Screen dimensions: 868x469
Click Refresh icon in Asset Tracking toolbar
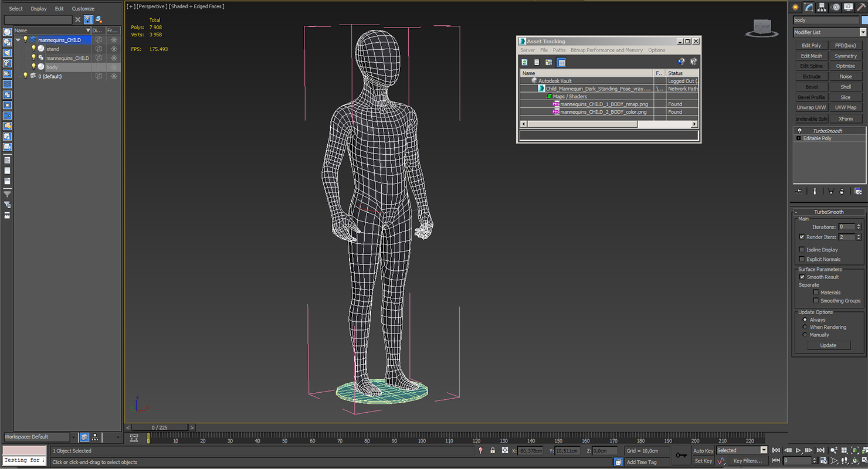click(524, 62)
